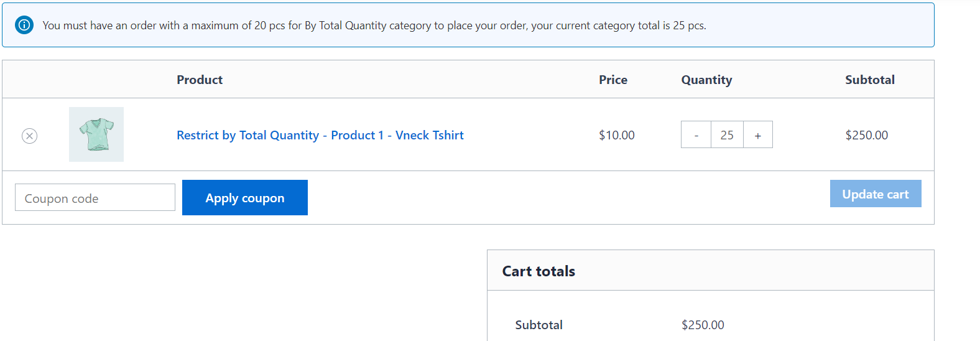Viewport: 980px width, 341px height.
Task: Click the Subtotal label under Cart totals
Action: point(539,325)
